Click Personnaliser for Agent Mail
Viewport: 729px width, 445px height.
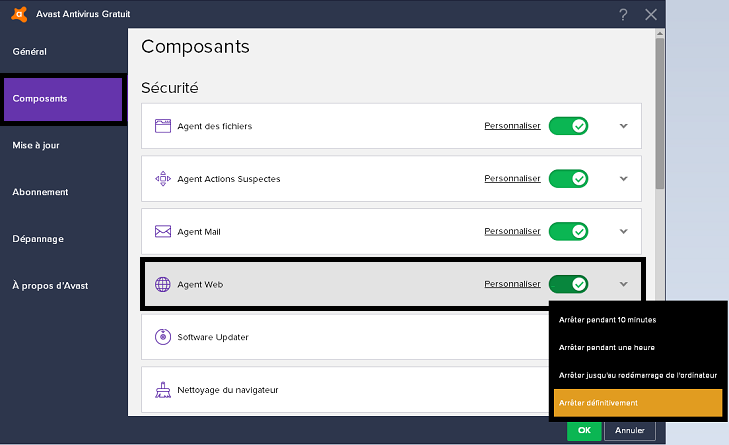click(512, 231)
